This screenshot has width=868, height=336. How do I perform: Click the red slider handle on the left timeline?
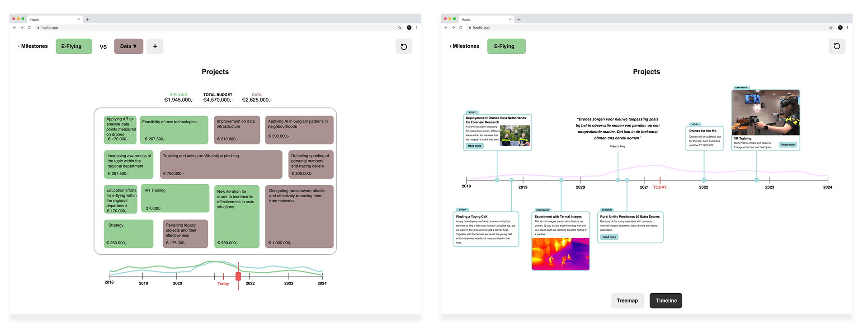pyautogui.click(x=238, y=276)
